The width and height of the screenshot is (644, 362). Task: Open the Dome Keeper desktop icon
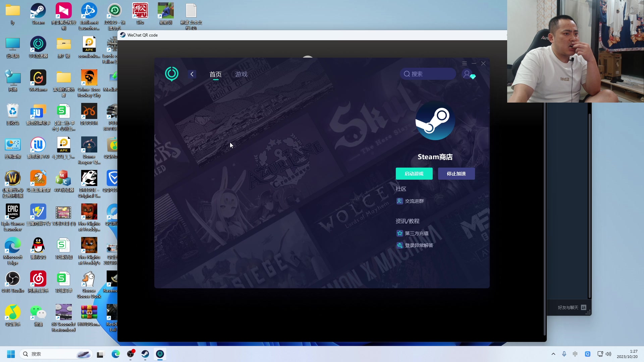click(x=89, y=150)
